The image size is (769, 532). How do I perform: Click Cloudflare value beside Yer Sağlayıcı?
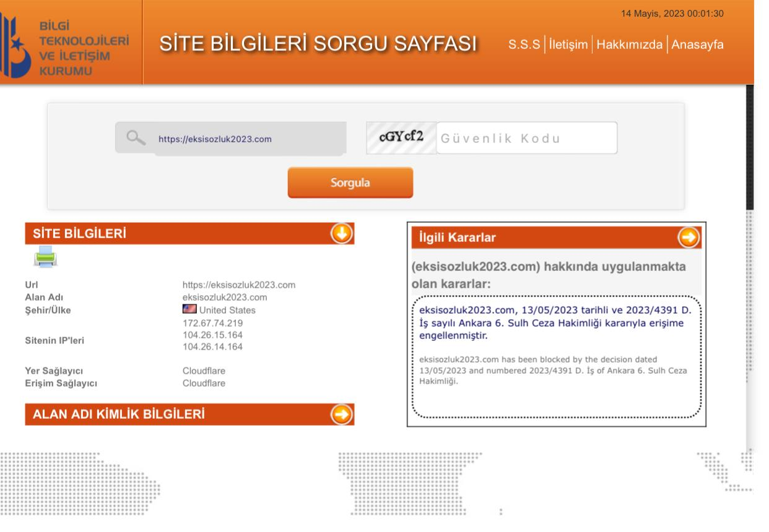pyautogui.click(x=204, y=371)
